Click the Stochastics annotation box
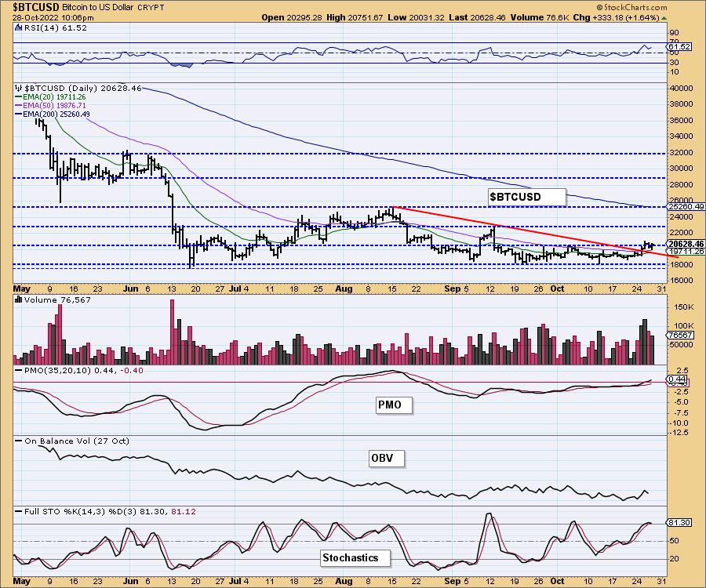 (x=355, y=558)
